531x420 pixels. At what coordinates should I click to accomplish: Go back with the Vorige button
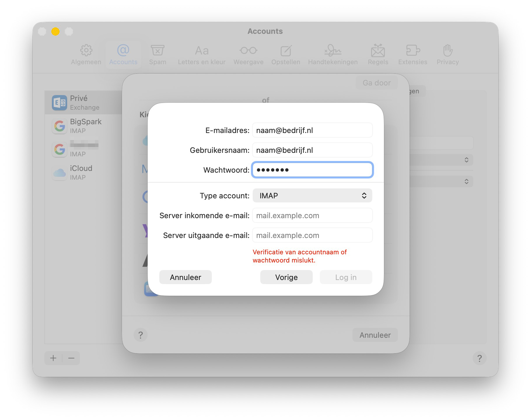pos(287,277)
